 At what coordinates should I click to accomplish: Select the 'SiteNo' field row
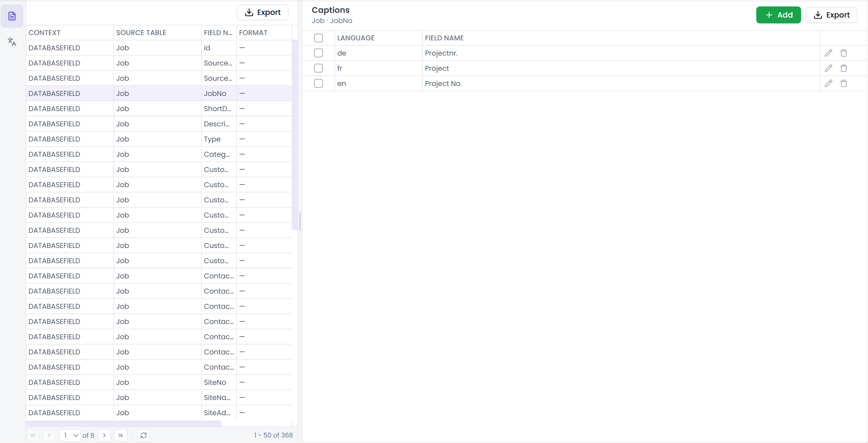[159, 382]
